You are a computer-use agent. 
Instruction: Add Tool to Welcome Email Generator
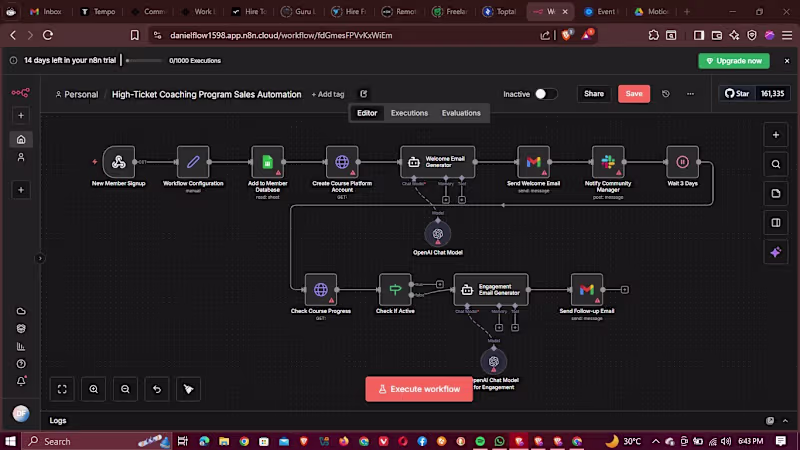pos(462,200)
